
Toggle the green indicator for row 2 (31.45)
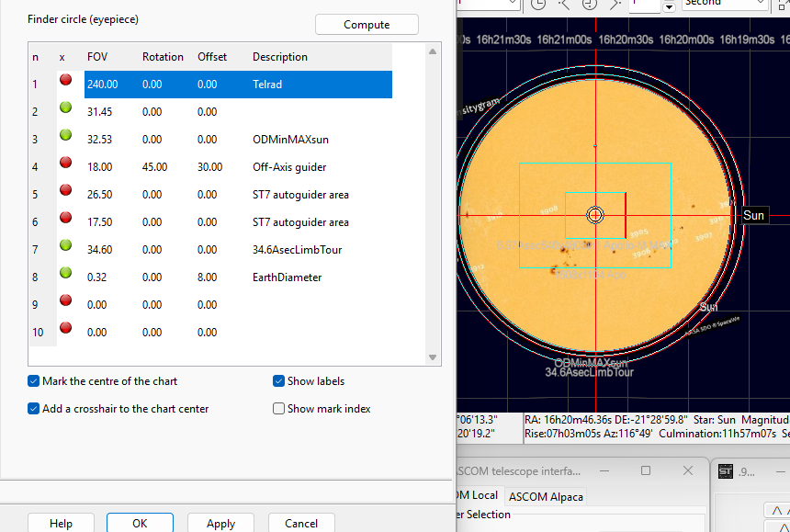pyautogui.click(x=65, y=108)
